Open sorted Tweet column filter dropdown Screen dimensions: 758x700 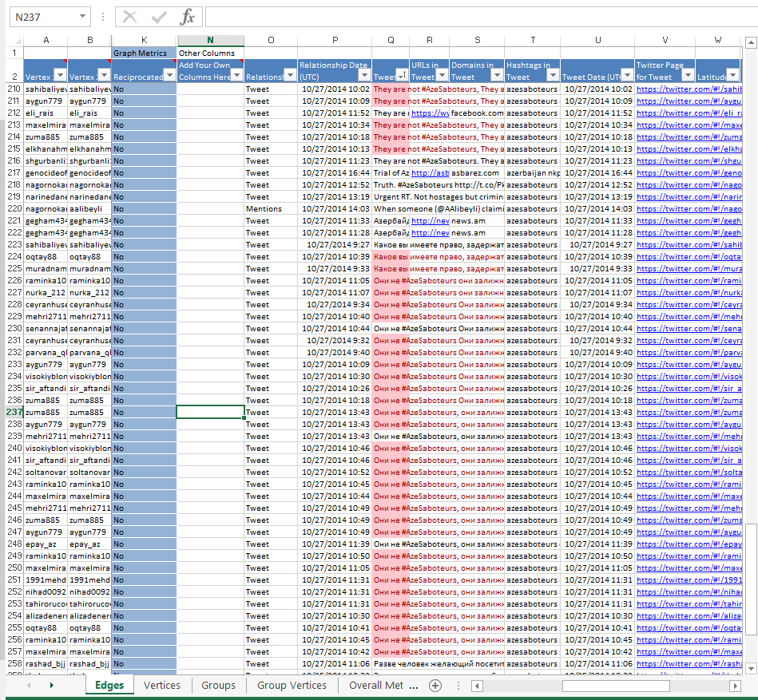(402, 75)
